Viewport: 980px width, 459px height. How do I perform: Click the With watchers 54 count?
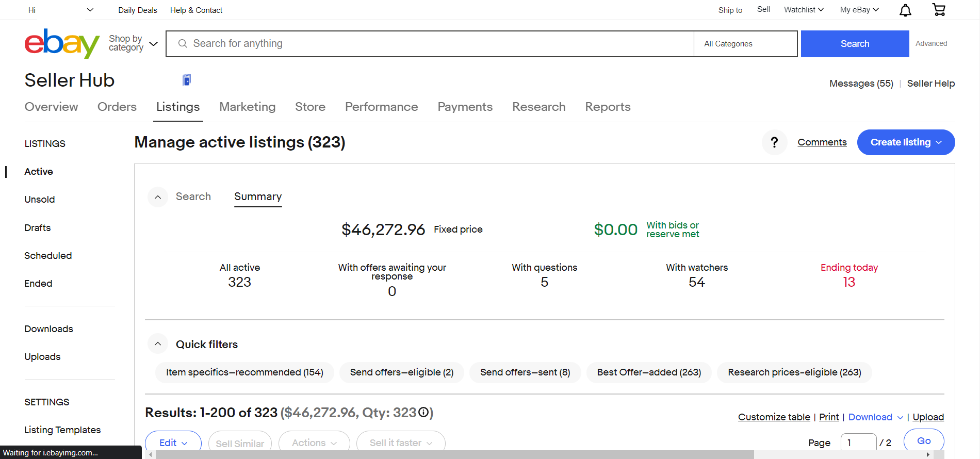(697, 282)
